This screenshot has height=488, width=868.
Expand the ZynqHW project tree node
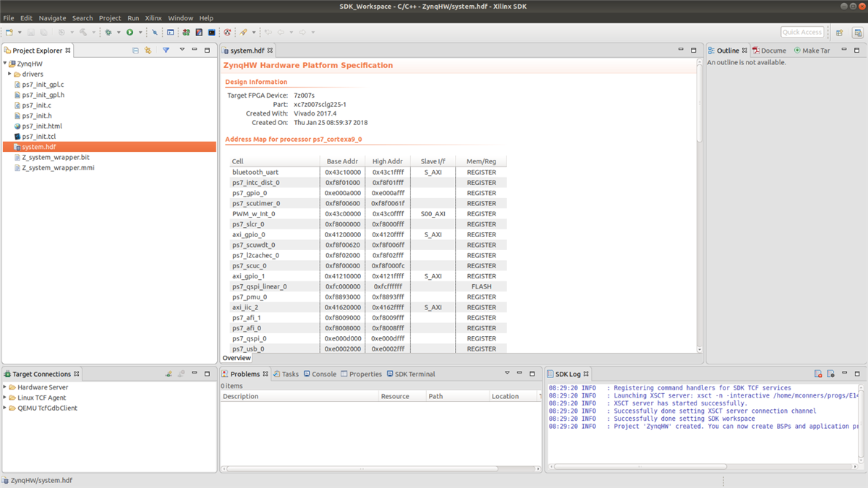(x=4, y=64)
